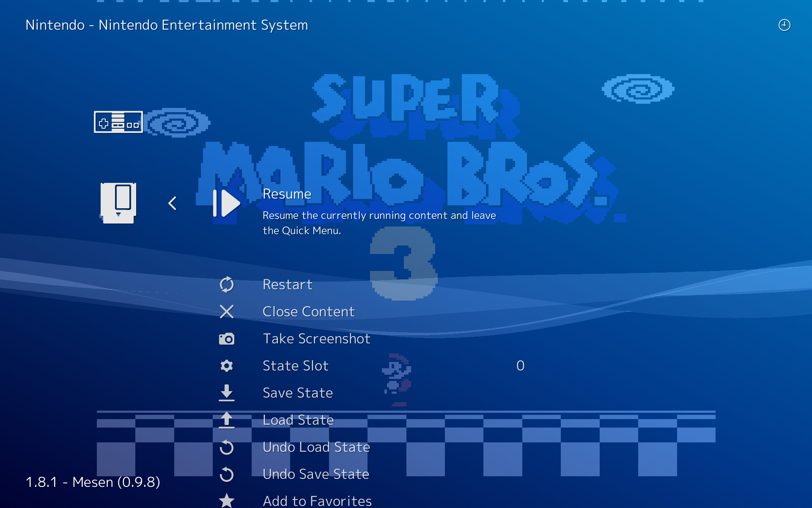Select the NES controller category icon
The width and height of the screenshot is (812, 508).
pyautogui.click(x=118, y=122)
